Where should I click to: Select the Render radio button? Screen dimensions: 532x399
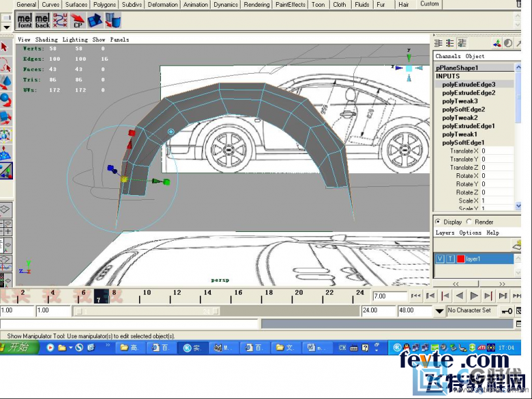[470, 222]
